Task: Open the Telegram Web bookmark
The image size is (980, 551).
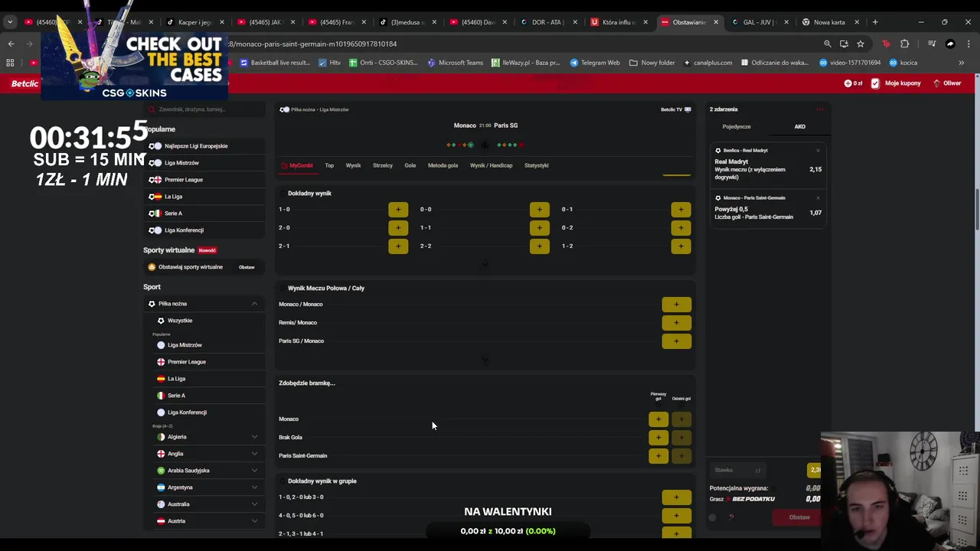Action: tap(595, 63)
